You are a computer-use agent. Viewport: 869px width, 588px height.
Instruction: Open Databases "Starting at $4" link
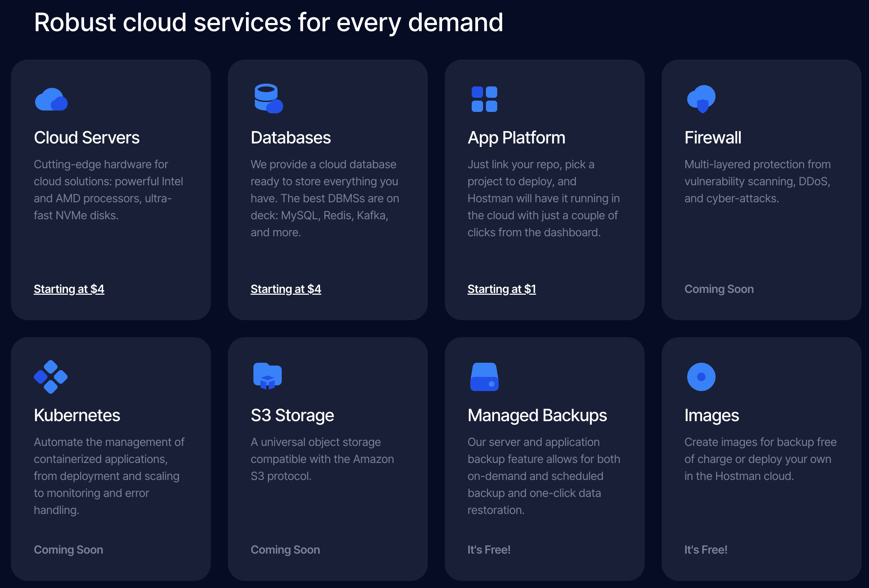[286, 289]
